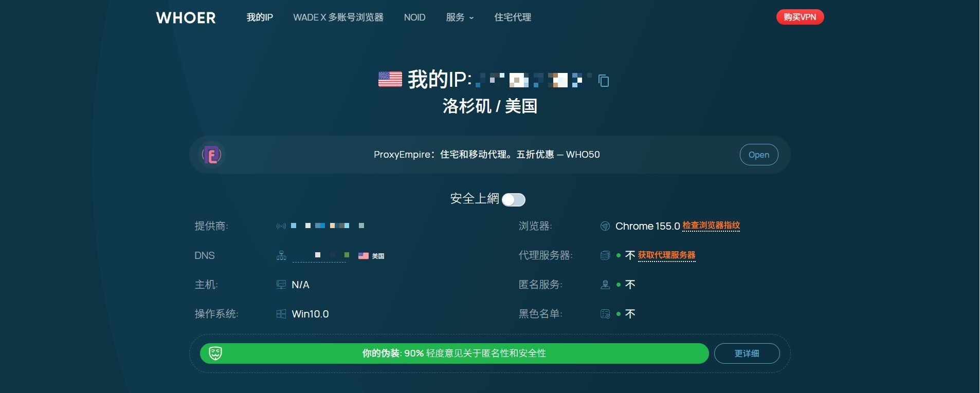Click the host monitor icon next to N/A
This screenshot has width=980, height=393.
click(281, 285)
